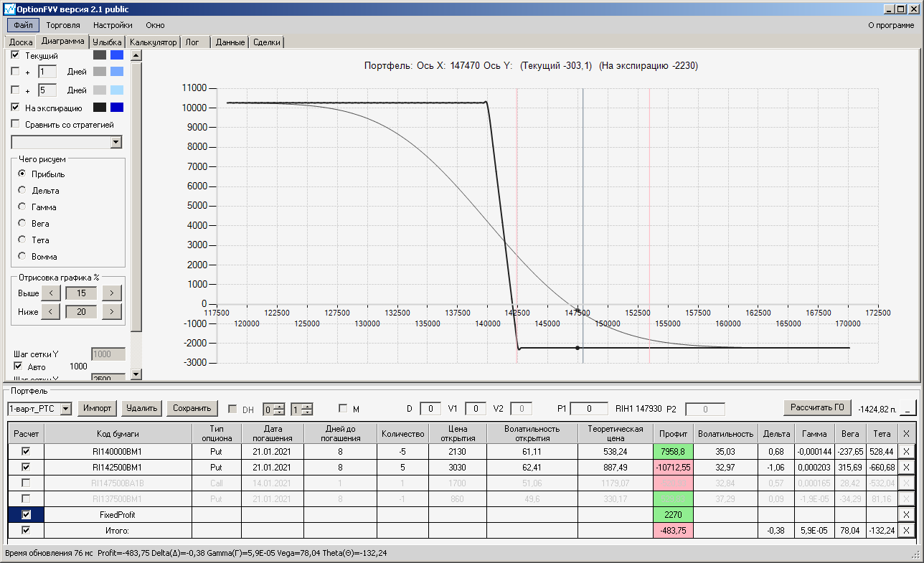Click the blue Текущий color swatch
Viewport: 924px width, 563px height.
[x=117, y=55]
